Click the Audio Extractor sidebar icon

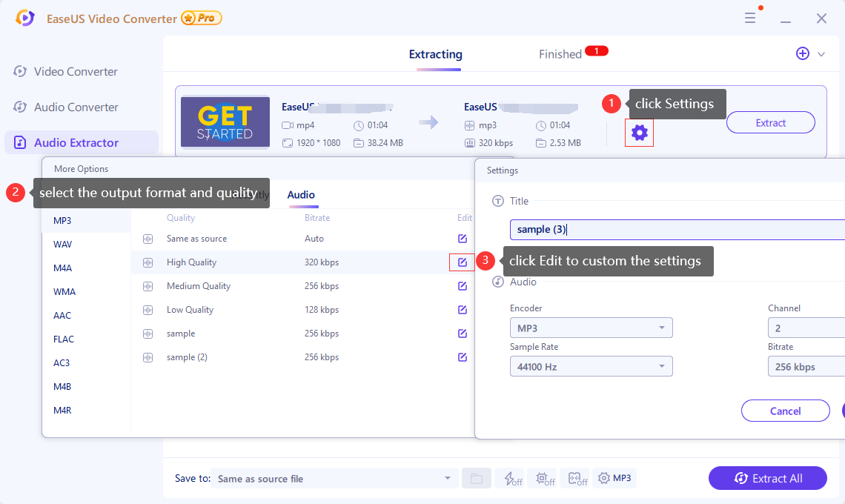pos(20,142)
